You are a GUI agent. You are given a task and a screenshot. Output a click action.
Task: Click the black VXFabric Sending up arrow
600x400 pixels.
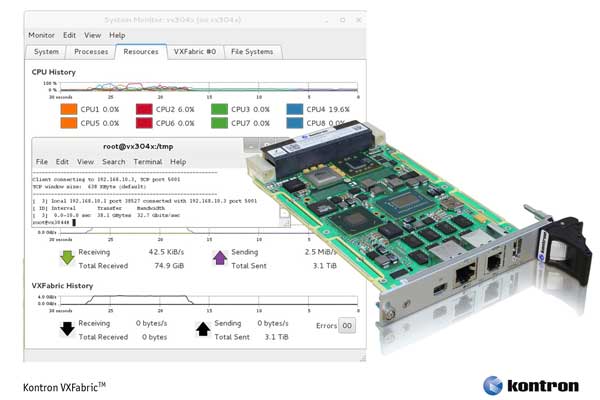pos(203,329)
